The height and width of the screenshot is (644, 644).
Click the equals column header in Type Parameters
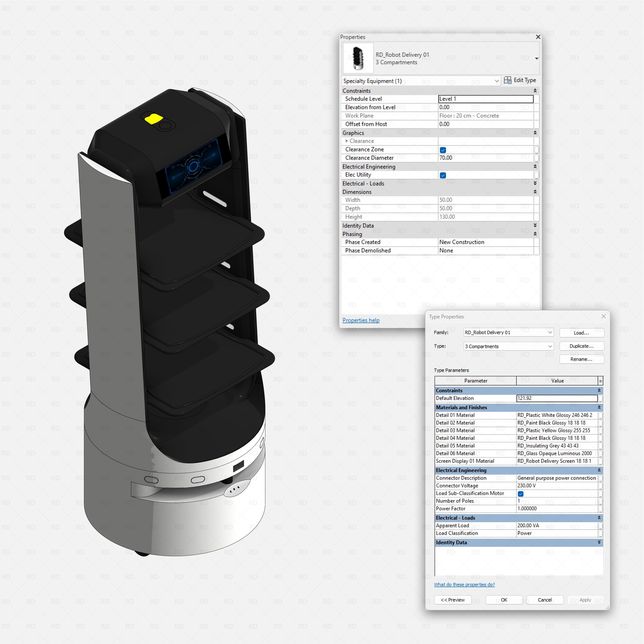point(600,381)
